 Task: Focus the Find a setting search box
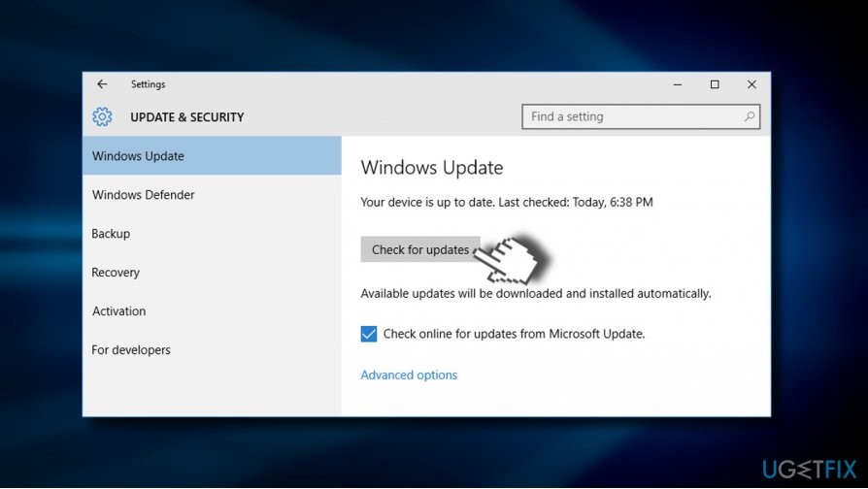click(641, 116)
